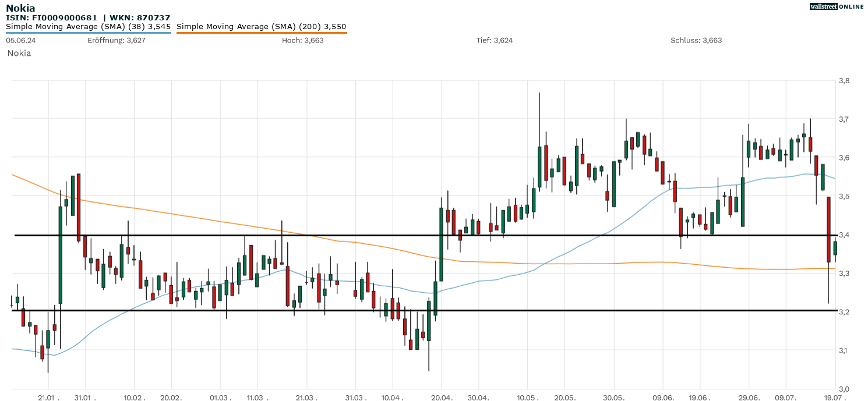Click the Tief: 3,624 value
Screen dimensions: 868x401
pyautogui.click(x=495, y=40)
